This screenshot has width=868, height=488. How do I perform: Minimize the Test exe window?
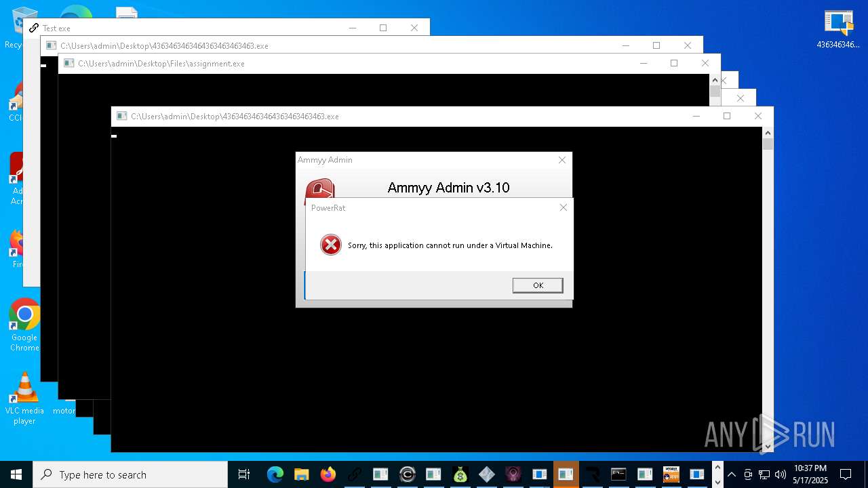click(353, 28)
